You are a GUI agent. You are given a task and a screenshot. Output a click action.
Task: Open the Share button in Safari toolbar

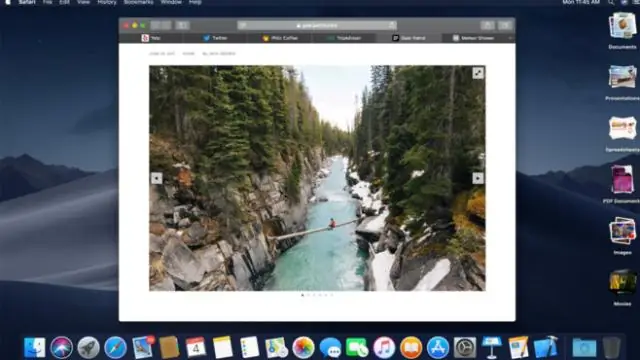(x=487, y=25)
